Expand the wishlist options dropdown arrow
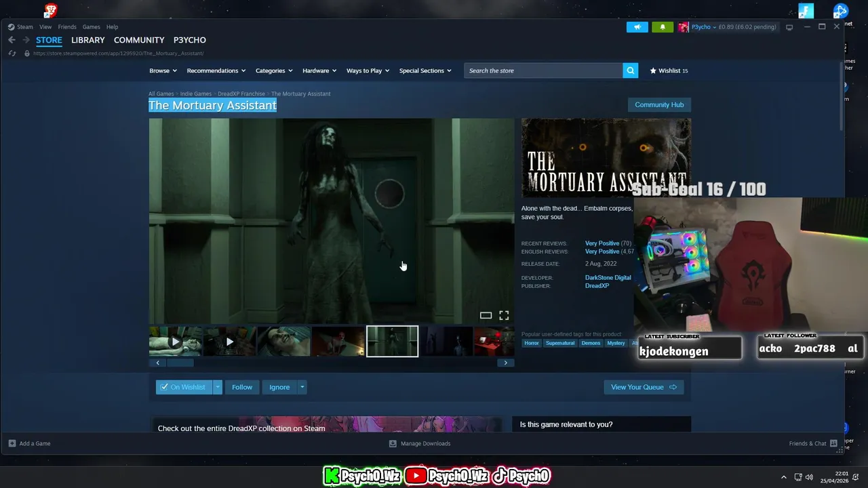 pyautogui.click(x=218, y=387)
